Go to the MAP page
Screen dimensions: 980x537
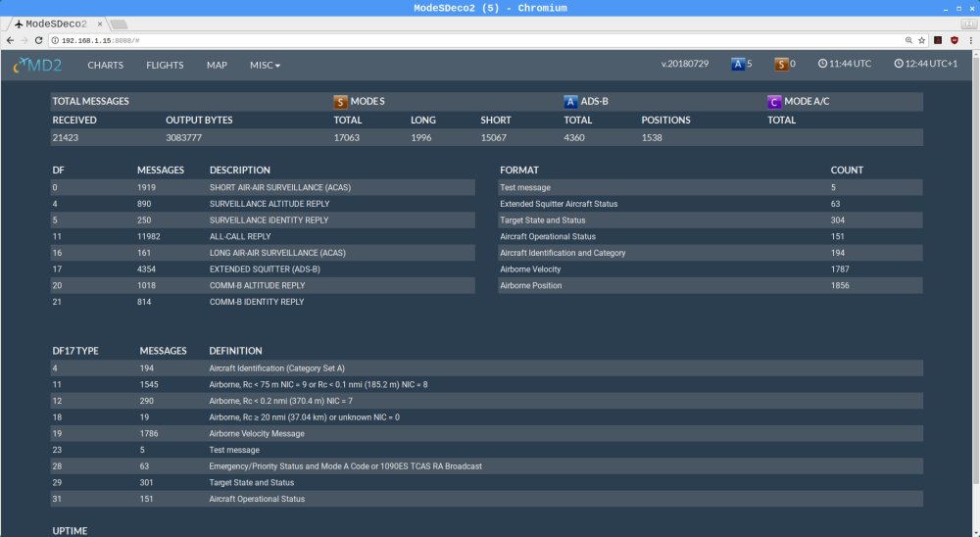point(217,65)
